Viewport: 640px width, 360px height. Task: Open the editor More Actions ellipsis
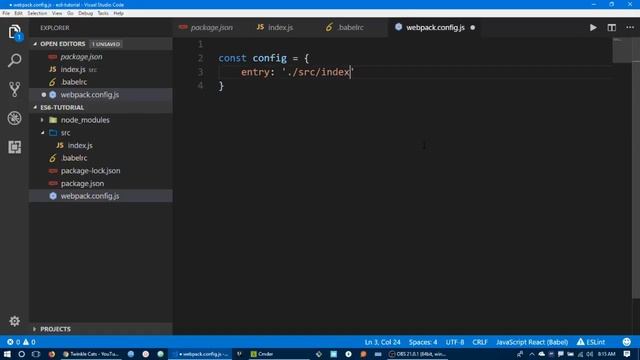630,28
